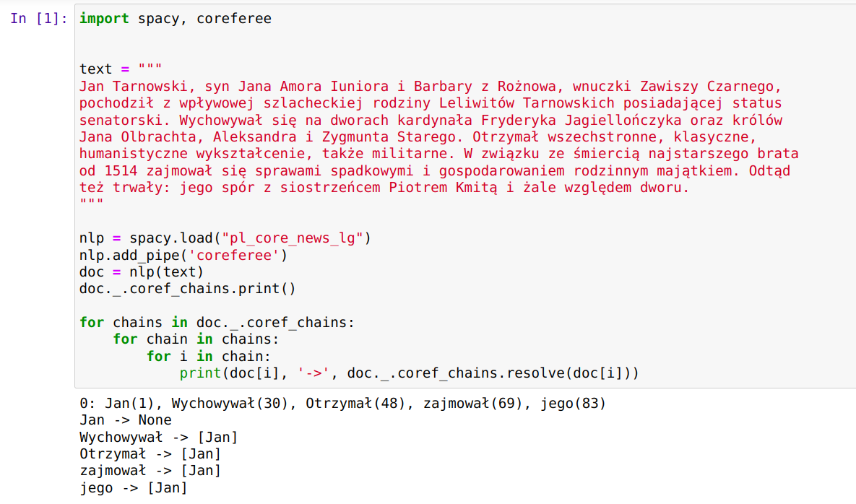Click the print keyword in last code line
The height and width of the screenshot is (504, 856).
point(200,373)
